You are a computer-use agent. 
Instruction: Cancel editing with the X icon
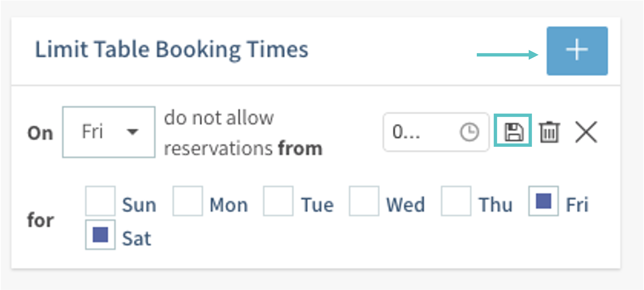point(586,132)
